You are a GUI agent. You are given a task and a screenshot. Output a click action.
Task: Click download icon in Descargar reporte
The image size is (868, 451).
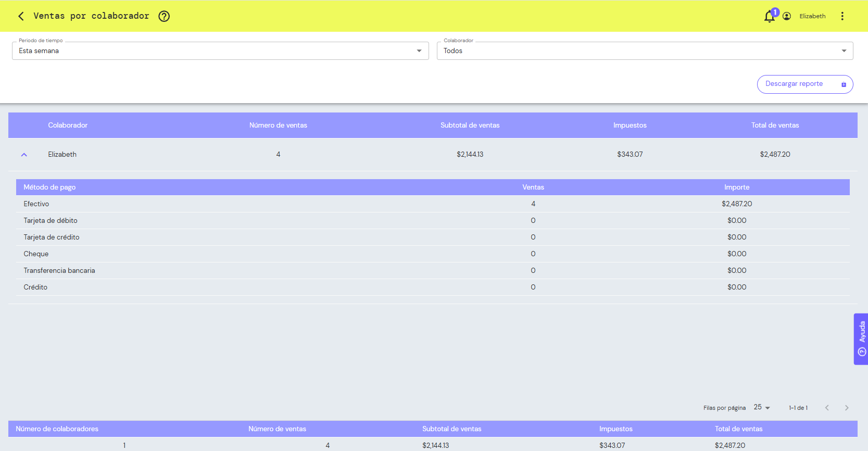(844, 84)
